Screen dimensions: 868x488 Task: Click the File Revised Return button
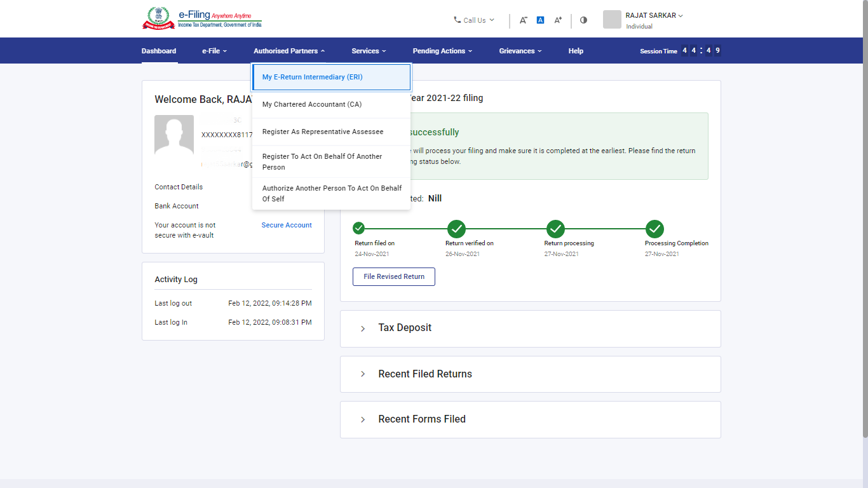[393, 276]
